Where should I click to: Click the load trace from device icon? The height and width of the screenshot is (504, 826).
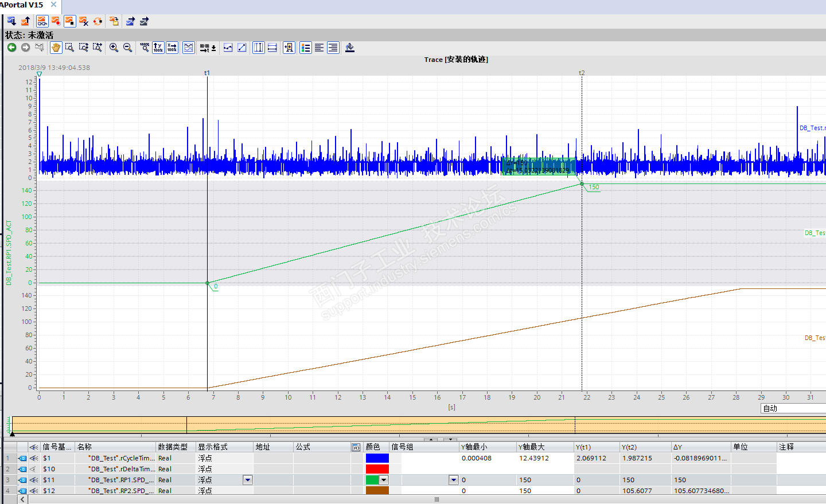point(26,21)
